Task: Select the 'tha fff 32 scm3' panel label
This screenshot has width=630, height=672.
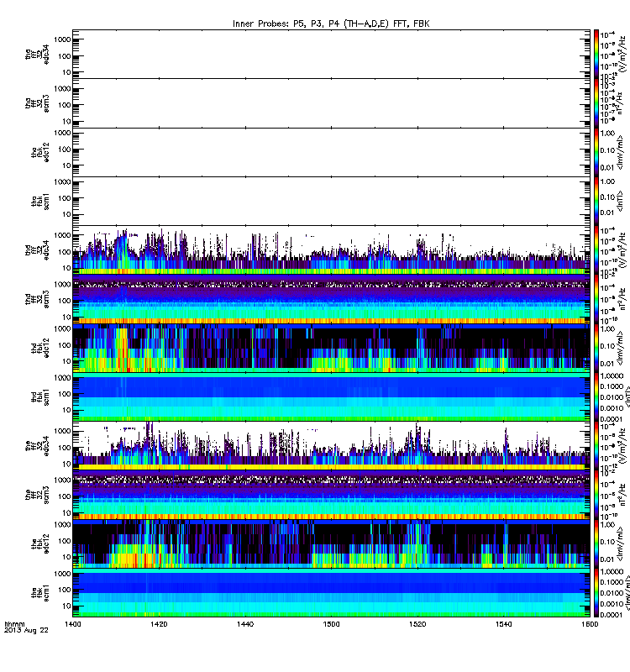Action: [37, 103]
